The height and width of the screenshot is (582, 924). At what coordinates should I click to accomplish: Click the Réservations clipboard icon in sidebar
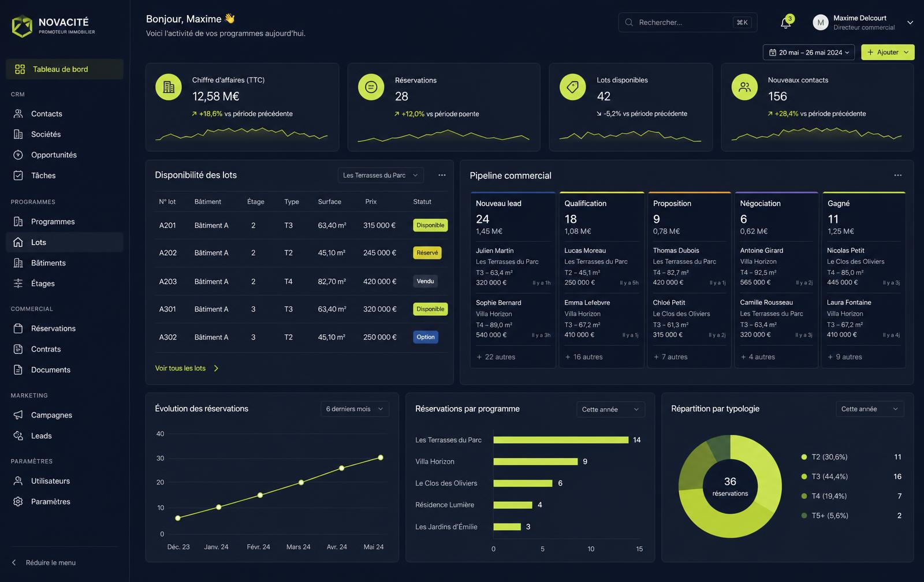(18, 329)
